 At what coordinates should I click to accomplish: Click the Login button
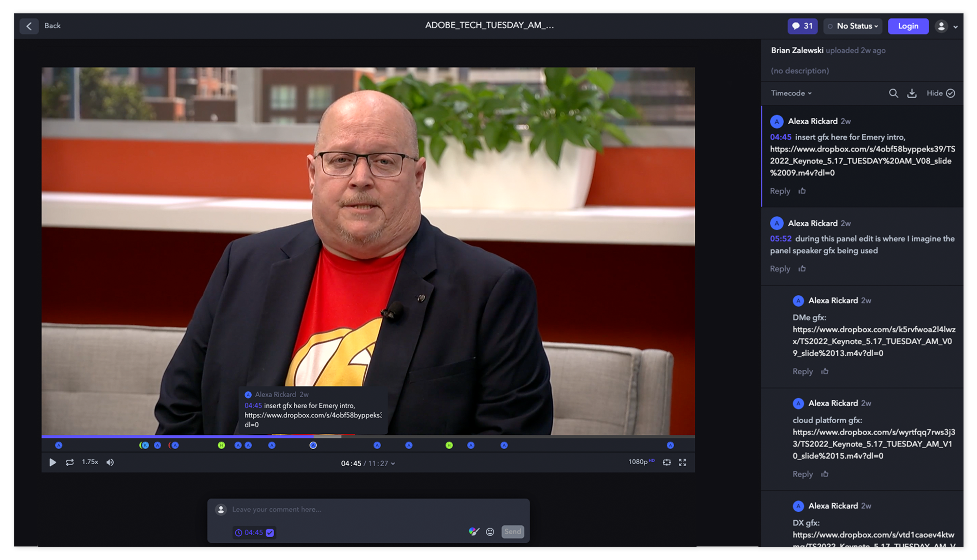point(908,26)
